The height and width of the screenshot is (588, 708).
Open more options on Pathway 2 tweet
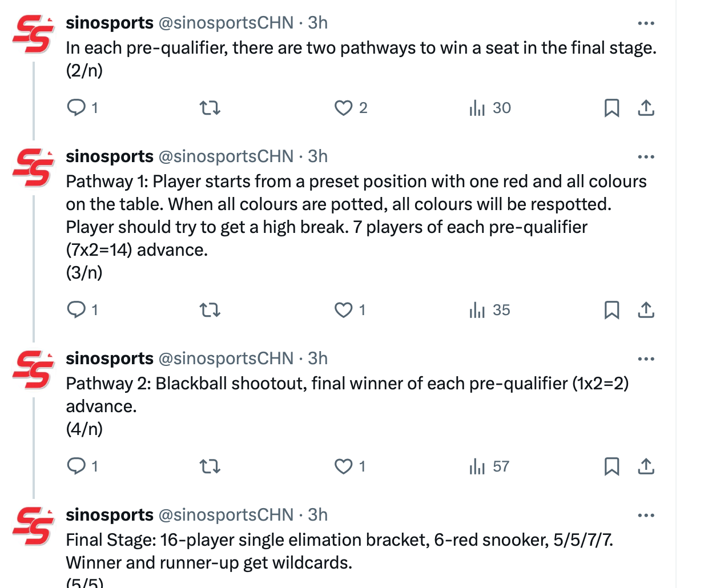click(x=646, y=359)
